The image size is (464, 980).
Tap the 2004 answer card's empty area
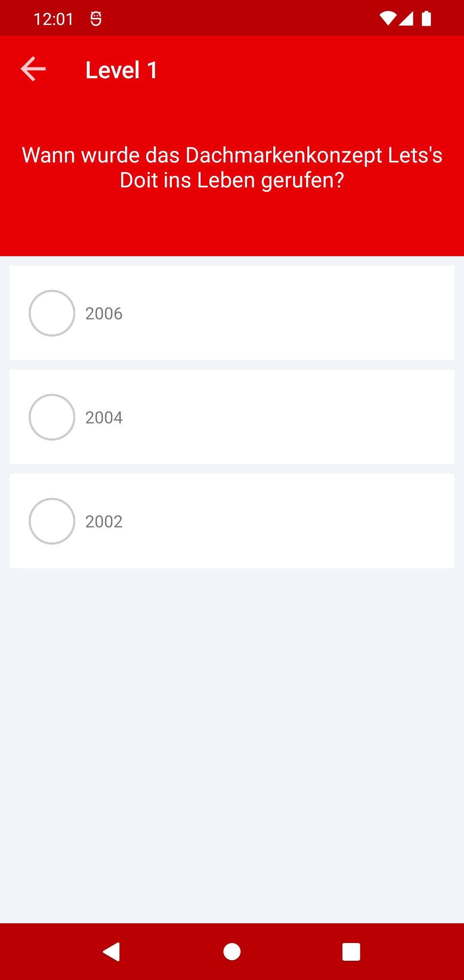[288, 417]
